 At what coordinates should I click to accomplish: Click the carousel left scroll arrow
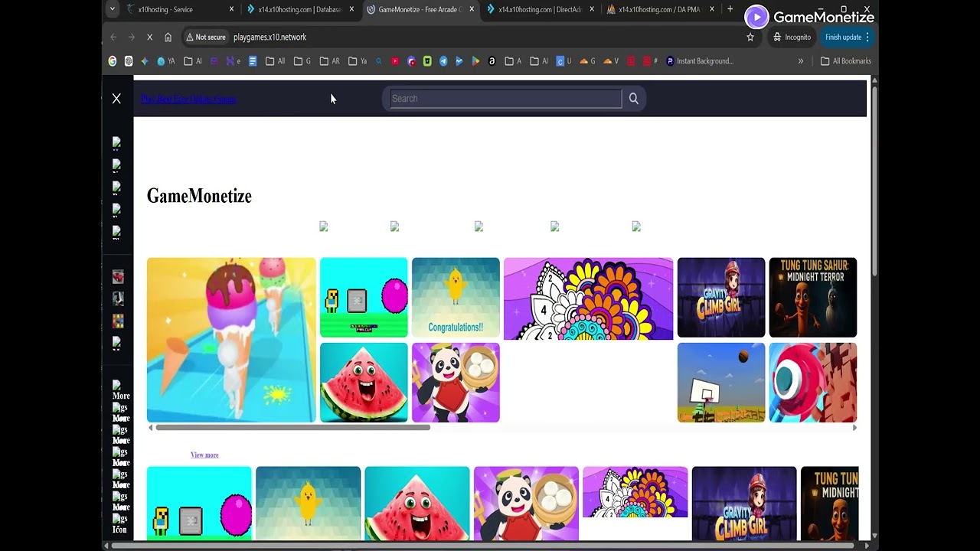click(x=150, y=428)
